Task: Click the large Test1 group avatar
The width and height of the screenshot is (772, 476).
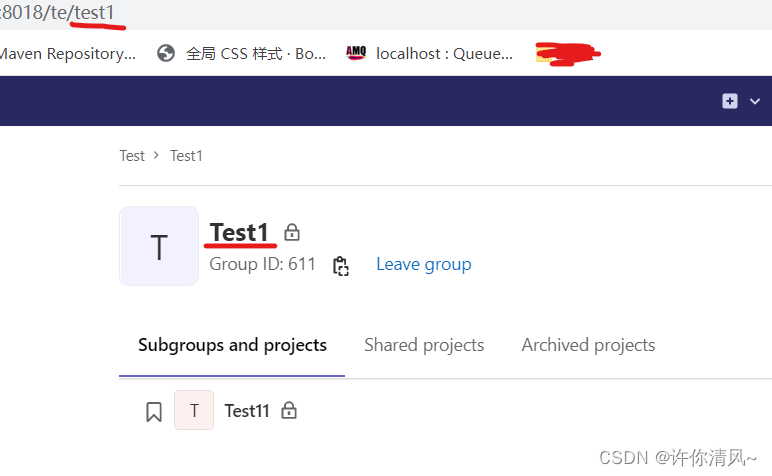Action: coord(159,246)
